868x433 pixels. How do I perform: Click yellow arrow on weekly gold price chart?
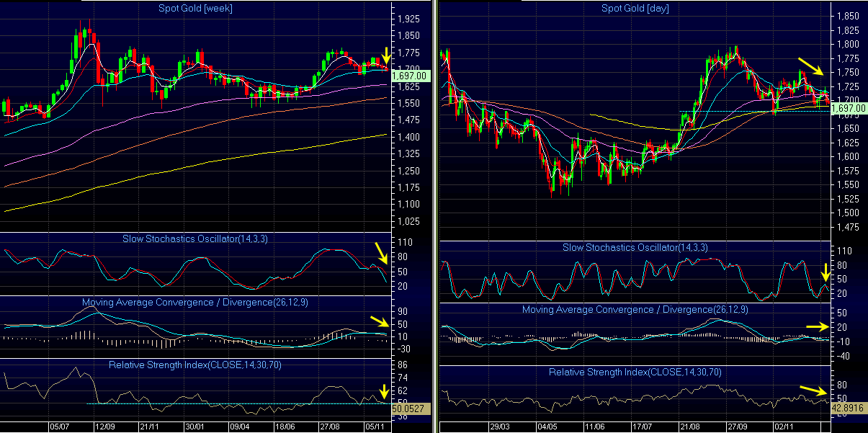point(386,55)
